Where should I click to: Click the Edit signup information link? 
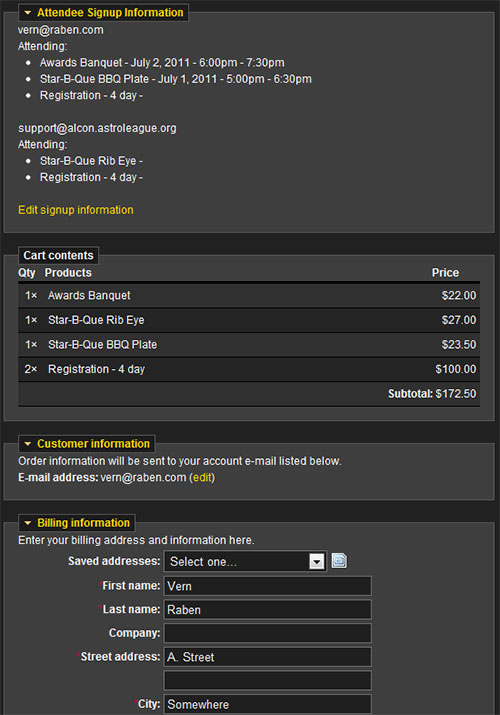76,210
